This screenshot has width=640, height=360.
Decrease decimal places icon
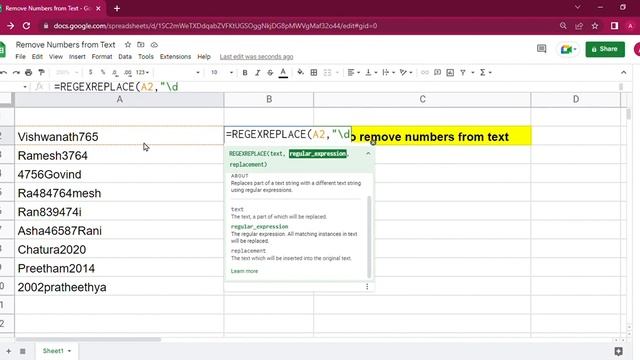tap(115, 73)
